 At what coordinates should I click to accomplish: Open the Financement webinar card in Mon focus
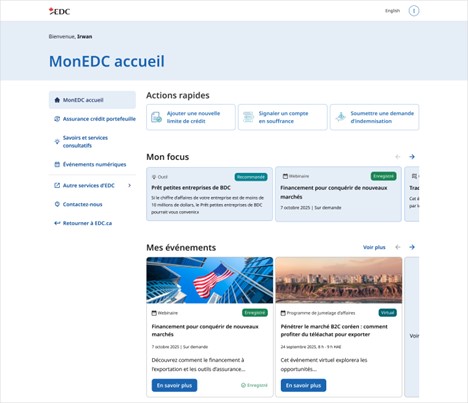coord(338,194)
